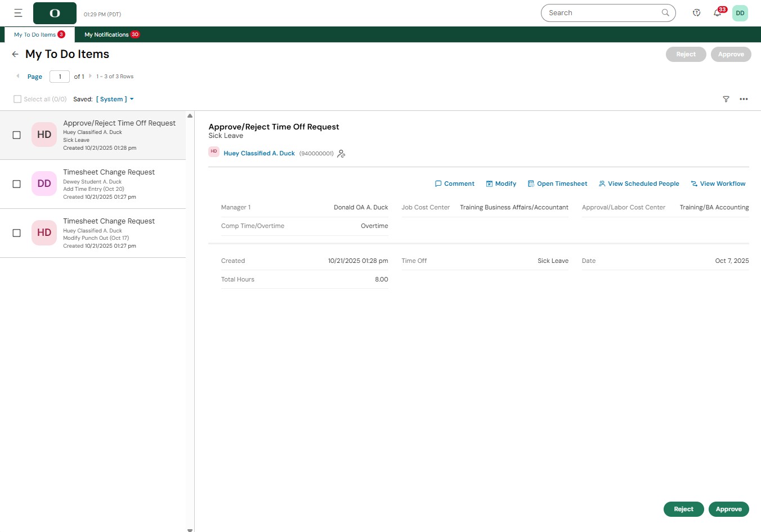Toggle the Select all checkbox

(17, 99)
